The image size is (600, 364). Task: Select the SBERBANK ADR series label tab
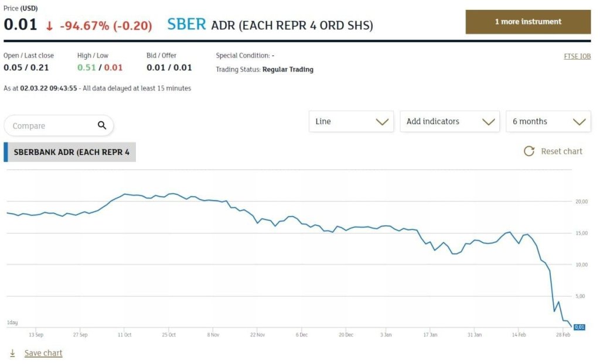[71, 152]
